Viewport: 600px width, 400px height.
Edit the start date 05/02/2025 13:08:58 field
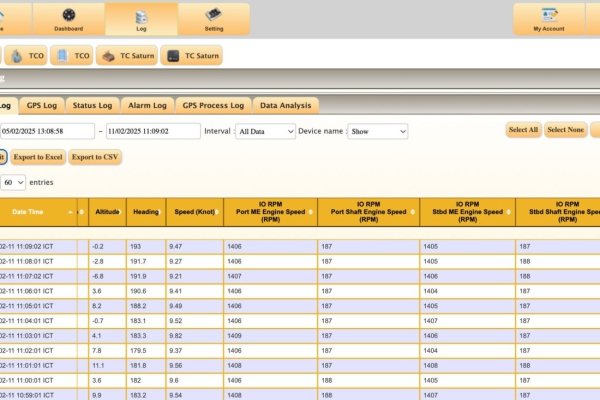(47, 131)
